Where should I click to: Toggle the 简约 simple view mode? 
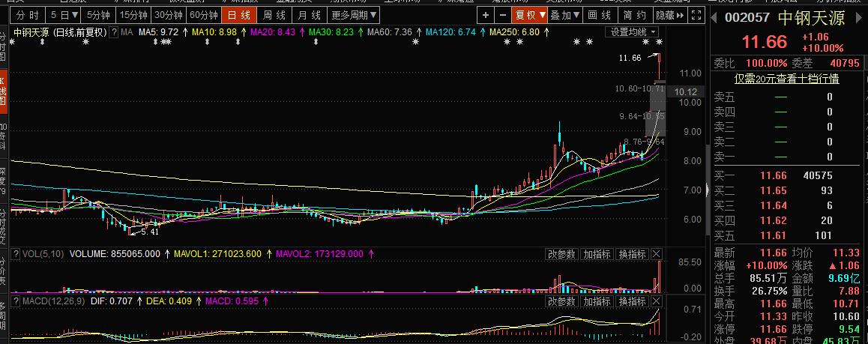click(634, 15)
